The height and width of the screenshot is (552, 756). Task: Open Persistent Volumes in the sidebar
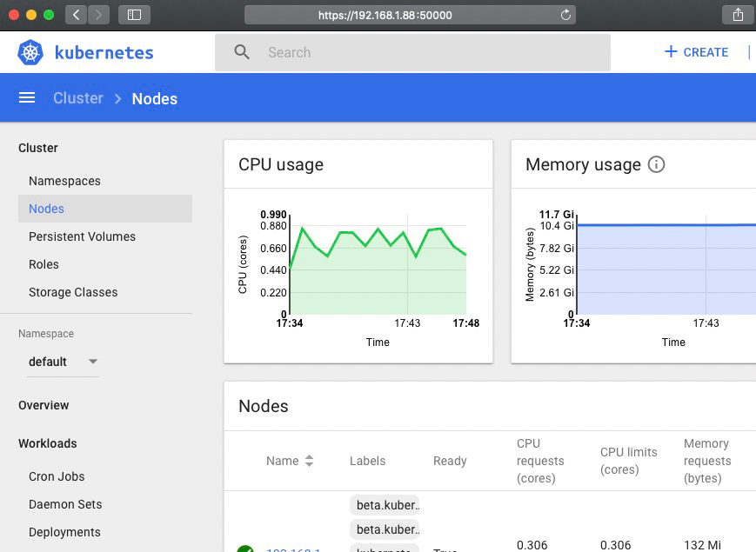pyautogui.click(x=82, y=236)
